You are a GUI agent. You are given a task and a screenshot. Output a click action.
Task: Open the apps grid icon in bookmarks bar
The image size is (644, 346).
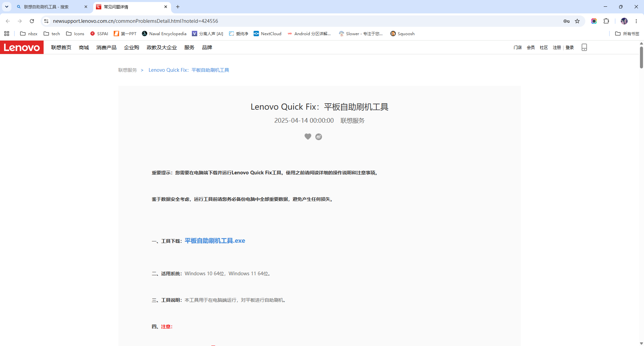point(7,34)
